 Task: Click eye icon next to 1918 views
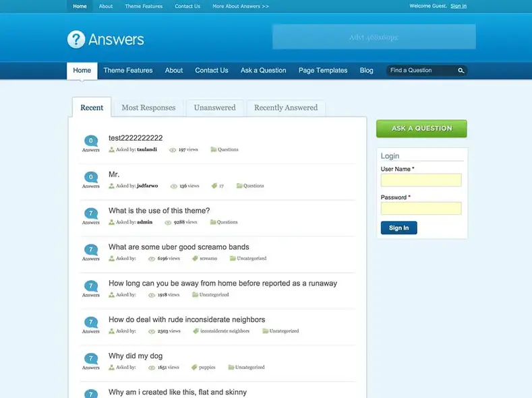tap(152, 295)
